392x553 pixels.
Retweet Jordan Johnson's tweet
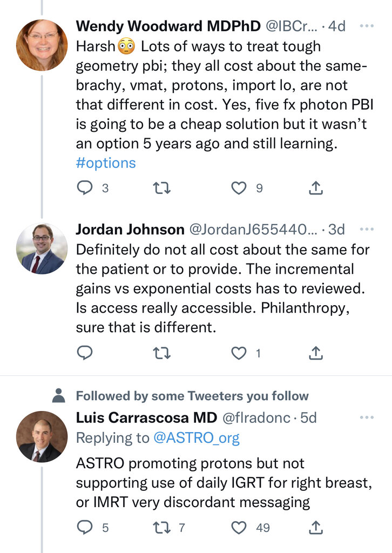[x=161, y=353]
